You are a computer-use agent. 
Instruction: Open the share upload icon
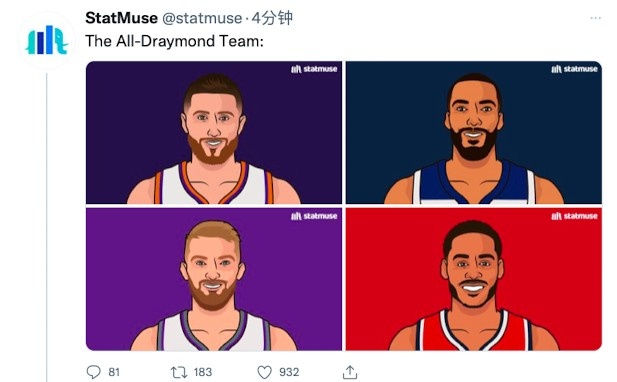tap(350, 372)
